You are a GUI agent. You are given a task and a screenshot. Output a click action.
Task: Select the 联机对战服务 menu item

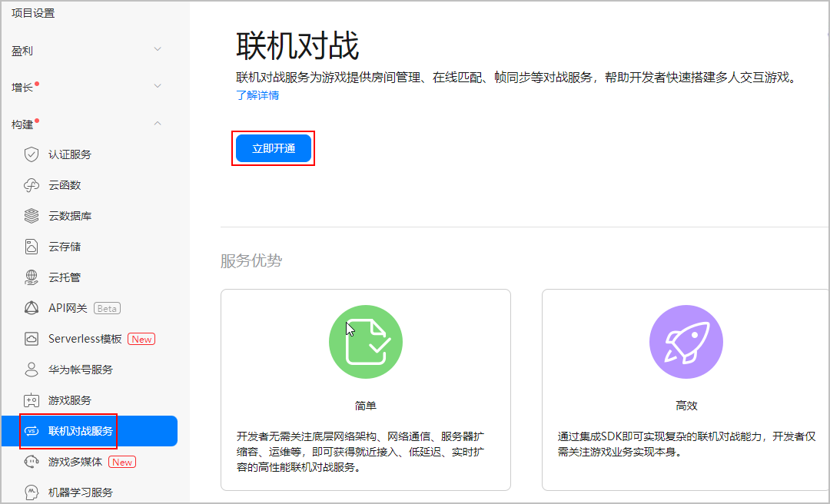pyautogui.click(x=89, y=431)
